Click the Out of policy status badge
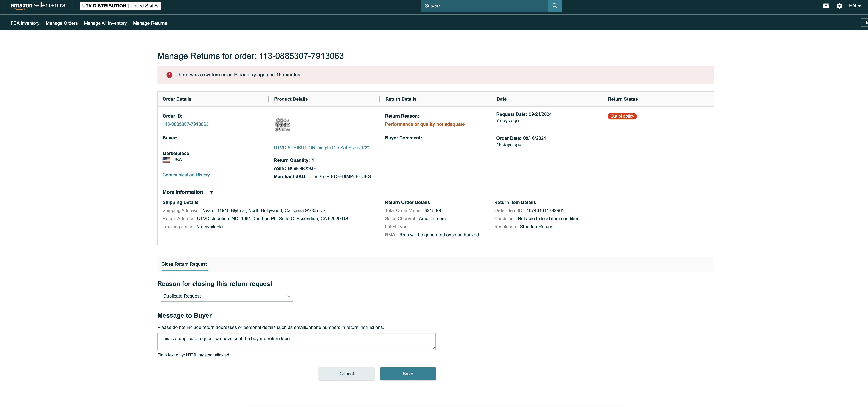This screenshot has width=868, height=407. (622, 116)
